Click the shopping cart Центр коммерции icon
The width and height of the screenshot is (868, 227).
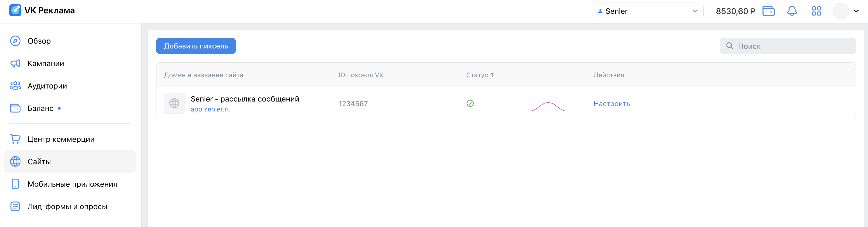(x=15, y=139)
